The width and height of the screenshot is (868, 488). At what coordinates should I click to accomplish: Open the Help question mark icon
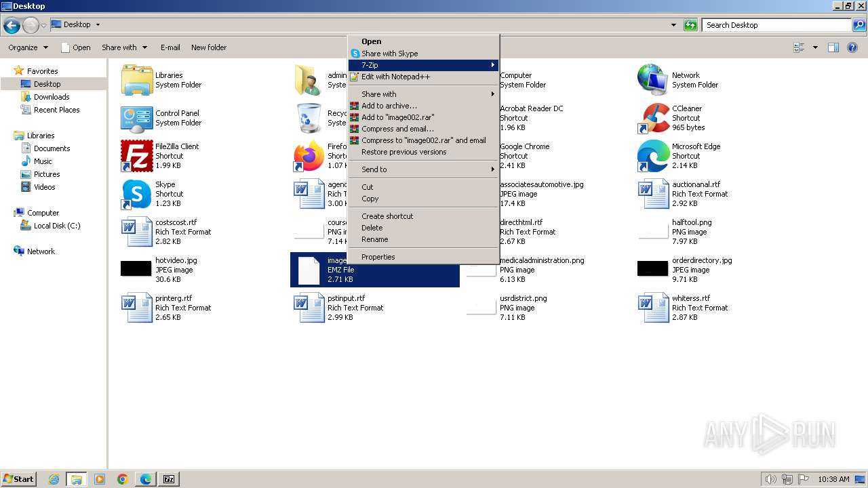tap(852, 47)
